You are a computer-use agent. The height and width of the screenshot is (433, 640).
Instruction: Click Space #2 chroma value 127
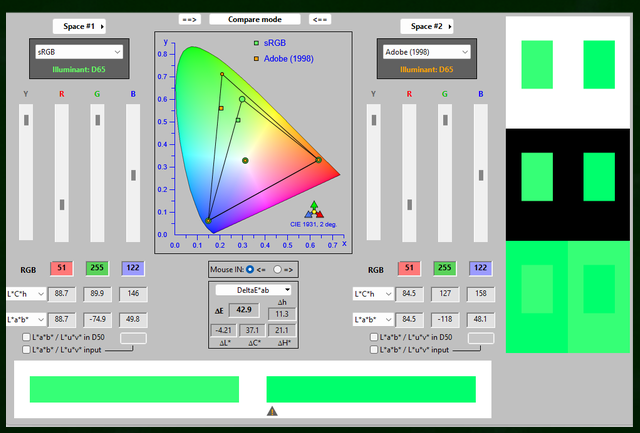[445, 294]
